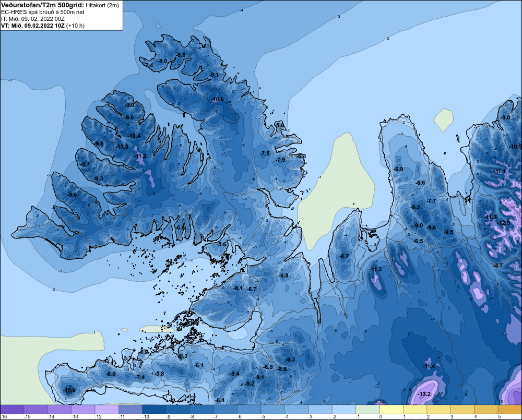Click the -10.4 temperature label on the map

click(x=134, y=136)
